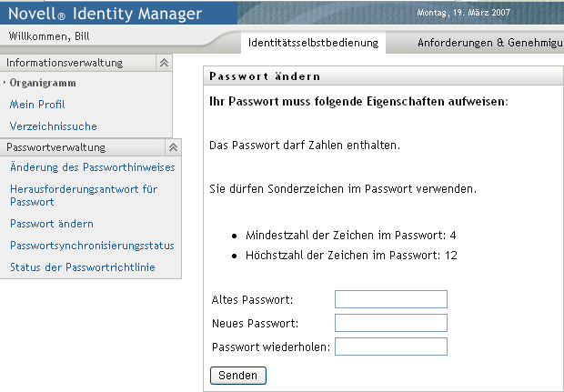
Task: Click heading Ihr Passwort muss folgende Eigenschaften aufweisen
Action: (x=358, y=102)
